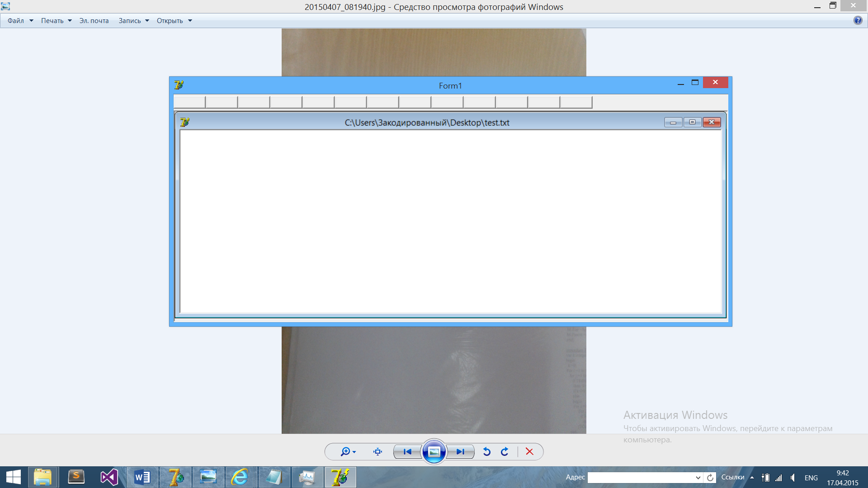Rotate the photo clockwise
Viewport: 868px width, 488px height.
(x=505, y=451)
